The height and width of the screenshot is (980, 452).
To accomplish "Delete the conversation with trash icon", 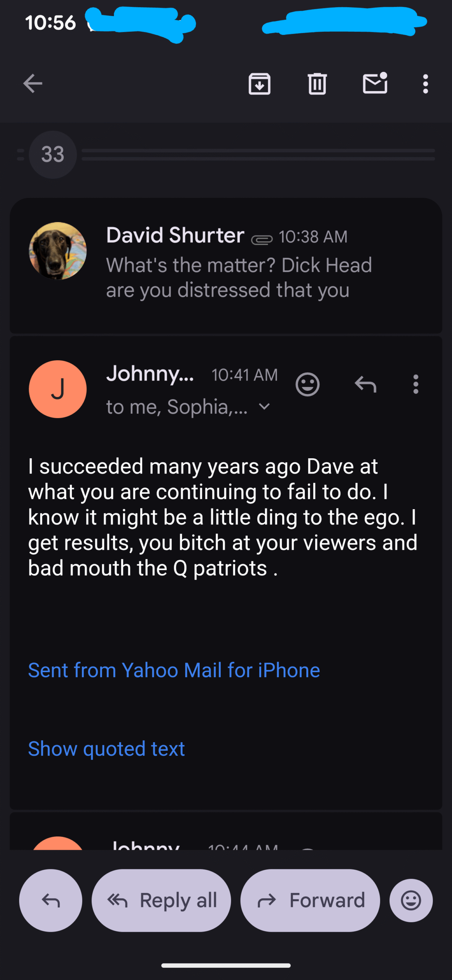I will pyautogui.click(x=317, y=83).
